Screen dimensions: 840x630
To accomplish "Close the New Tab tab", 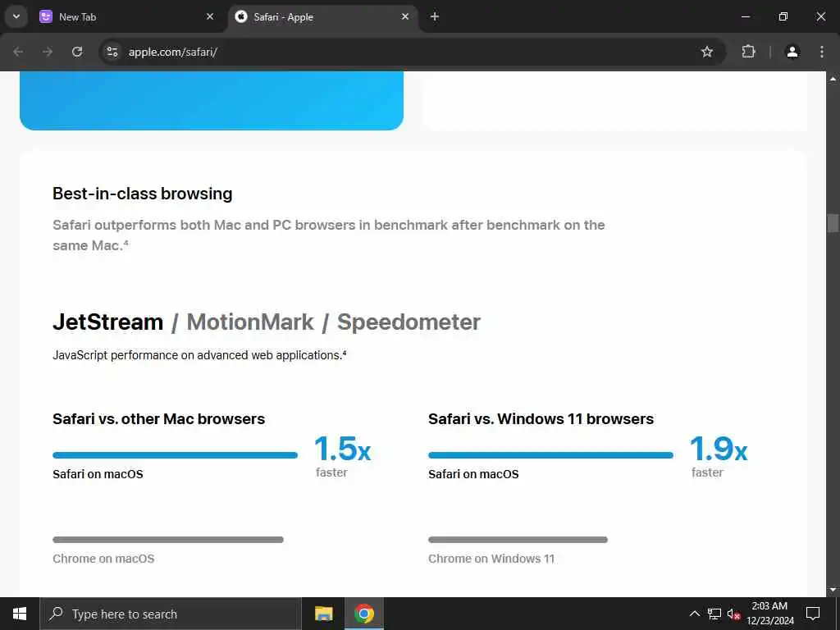I will (210, 16).
